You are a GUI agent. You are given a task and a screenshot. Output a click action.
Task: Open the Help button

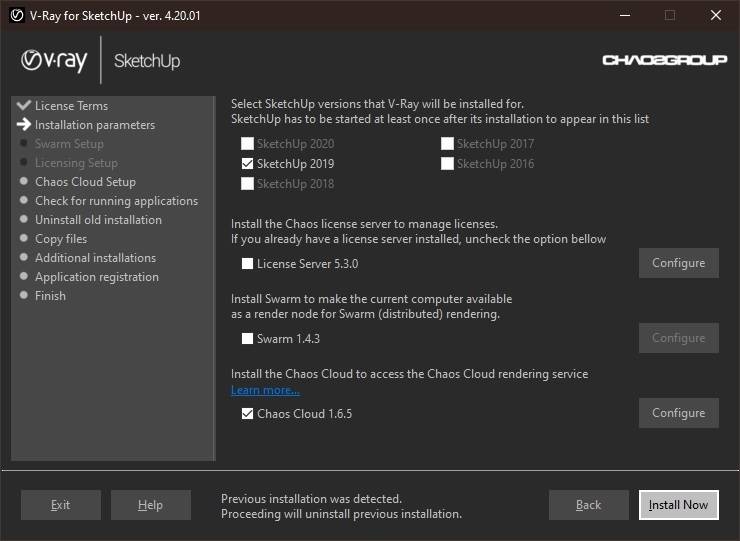pyautogui.click(x=151, y=505)
